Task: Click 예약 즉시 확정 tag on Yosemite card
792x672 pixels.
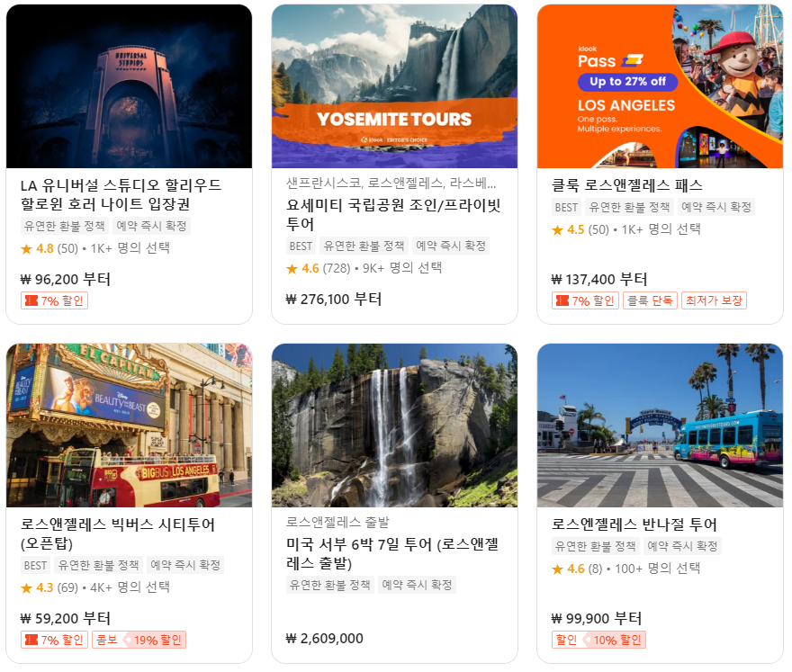Action: [451, 246]
